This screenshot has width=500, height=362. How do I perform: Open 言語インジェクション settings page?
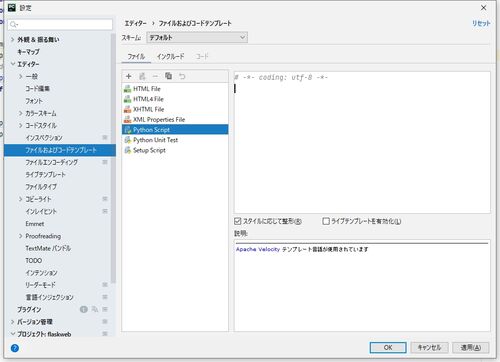49,297
